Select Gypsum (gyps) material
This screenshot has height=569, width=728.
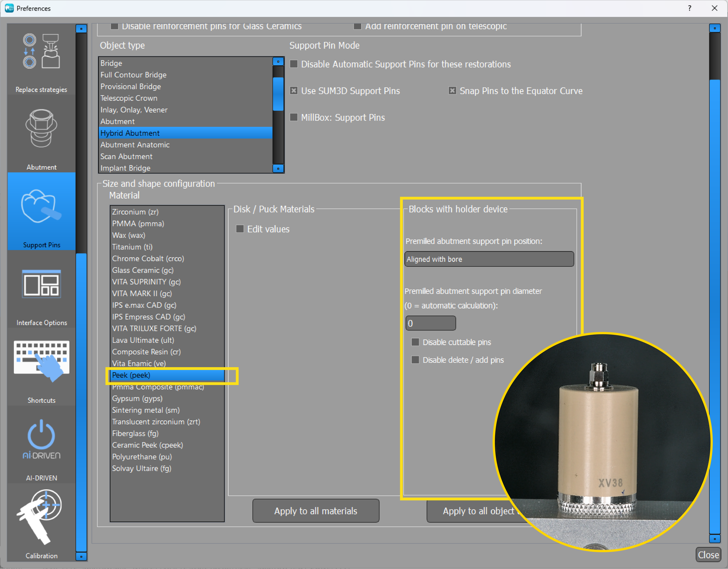(x=167, y=399)
